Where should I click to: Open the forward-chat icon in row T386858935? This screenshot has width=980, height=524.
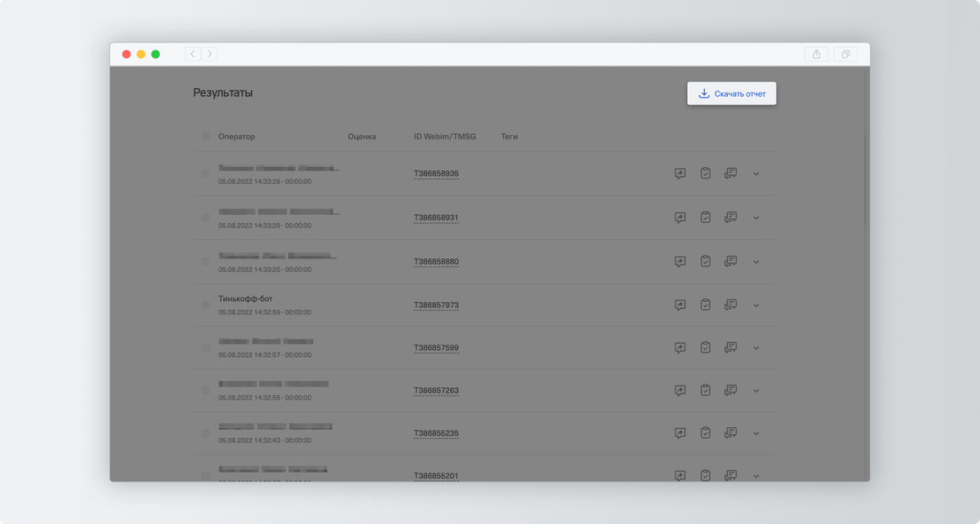coord(680,174)
